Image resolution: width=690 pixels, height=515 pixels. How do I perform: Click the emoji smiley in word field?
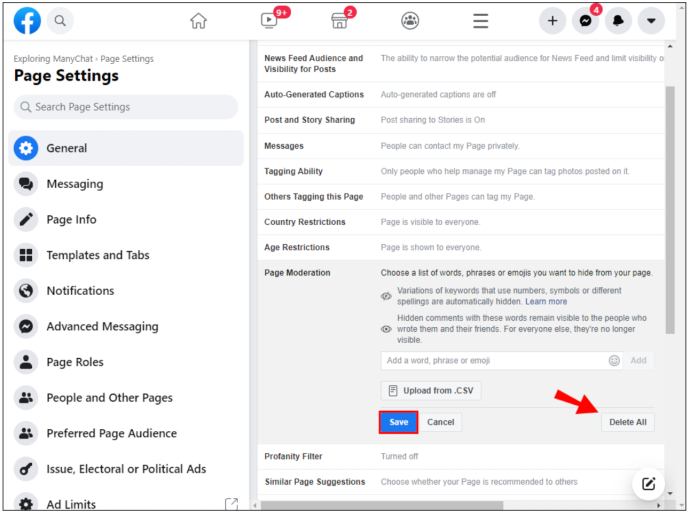[614, 361]
